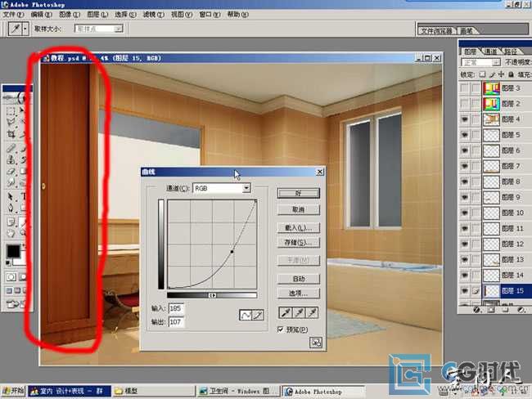Pick the white point eyedropper in Curves
Screen dimensions: 532x399
coord(312,312)
